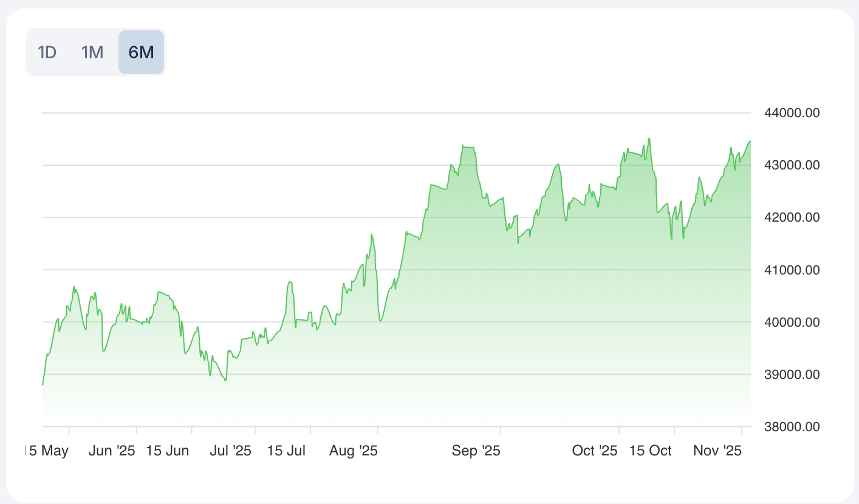
Task: Select the 15 Jun axis label
Action: pyautogui.click(x=168, y=451)
